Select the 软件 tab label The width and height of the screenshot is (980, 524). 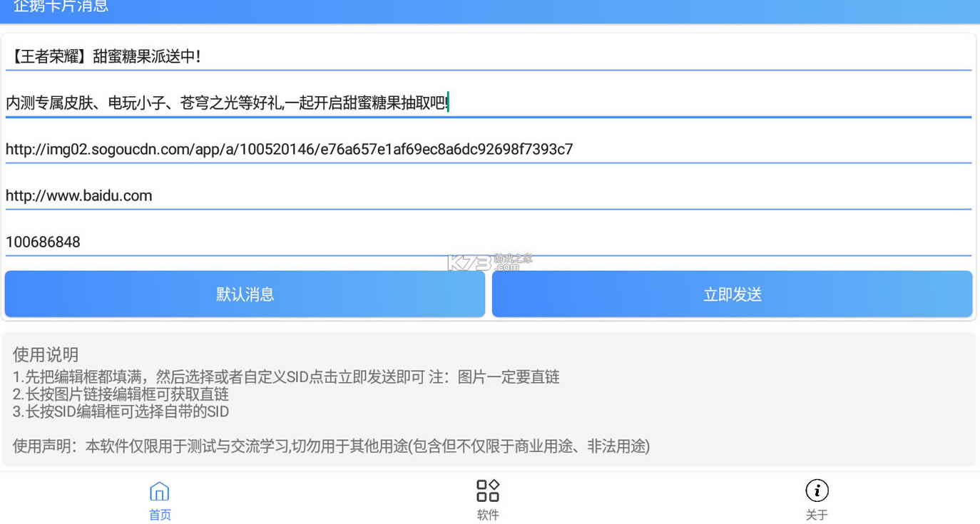(488, 515)
